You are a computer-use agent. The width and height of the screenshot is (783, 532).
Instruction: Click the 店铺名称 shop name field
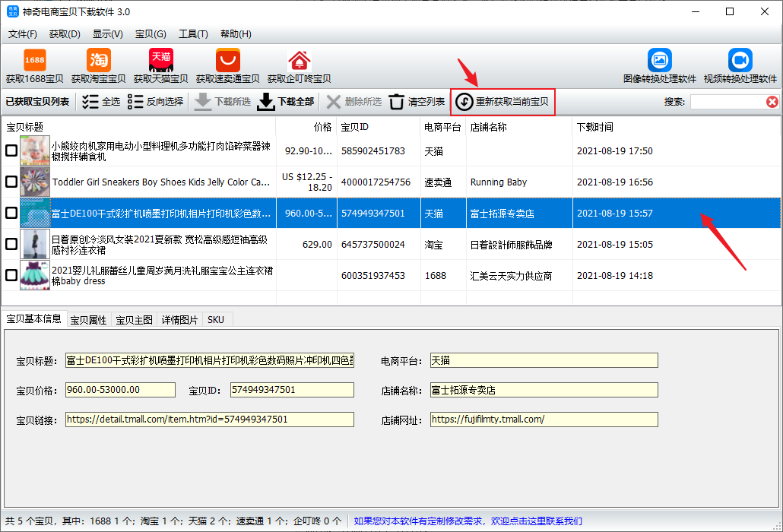click(544, 390)
